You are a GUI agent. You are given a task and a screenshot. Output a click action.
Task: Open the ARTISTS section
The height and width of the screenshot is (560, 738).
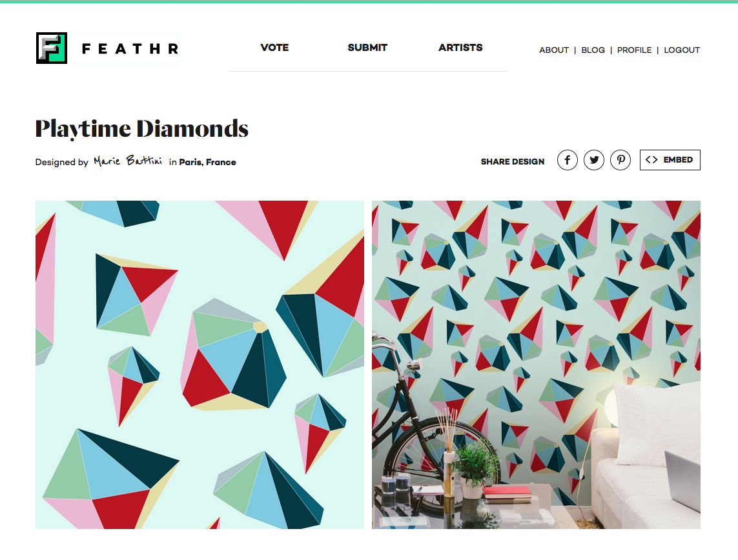(x=460, y=48)
